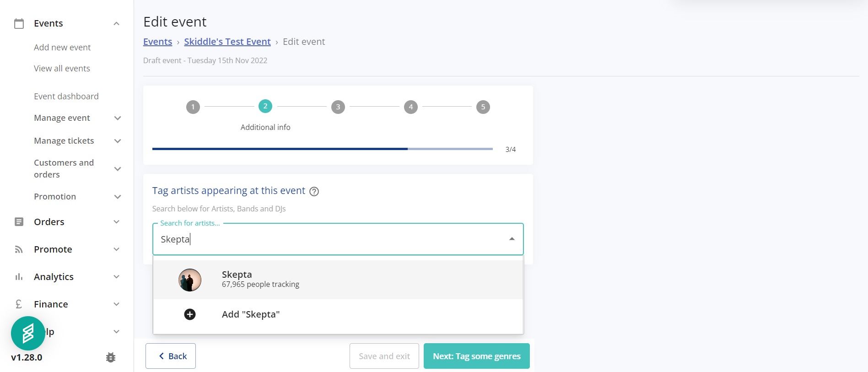Click the plus icon beside Add "Skepta"
Screen dimensions: 868x372
[190, 314]
